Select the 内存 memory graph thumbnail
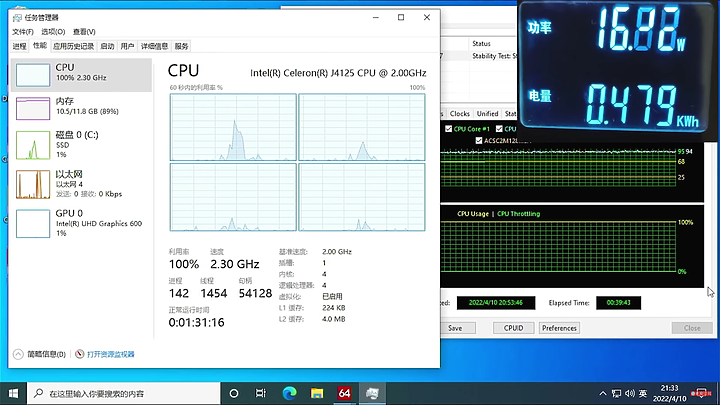This screenshot has width=720, height=405. point(33,108)
